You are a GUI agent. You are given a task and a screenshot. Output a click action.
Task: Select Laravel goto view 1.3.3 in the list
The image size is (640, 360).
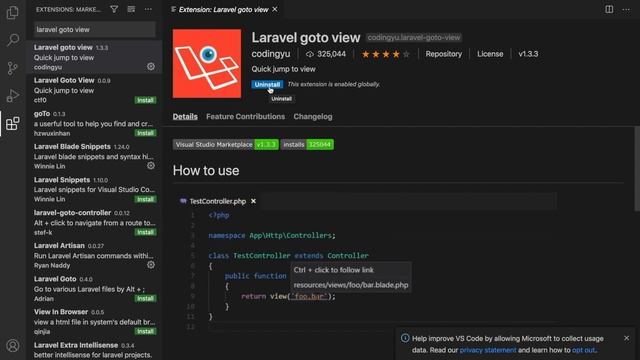tap(94, 57)
